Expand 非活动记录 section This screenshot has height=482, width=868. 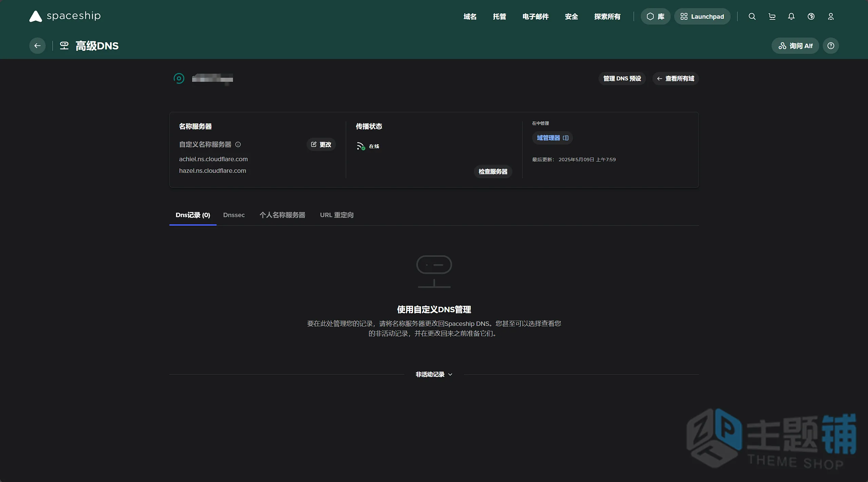pos(434,374)
